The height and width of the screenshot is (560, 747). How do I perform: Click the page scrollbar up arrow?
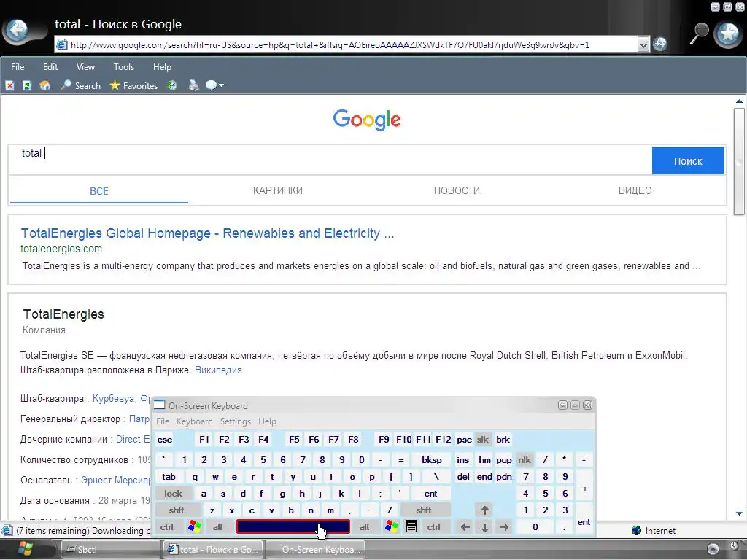[739, 101]
